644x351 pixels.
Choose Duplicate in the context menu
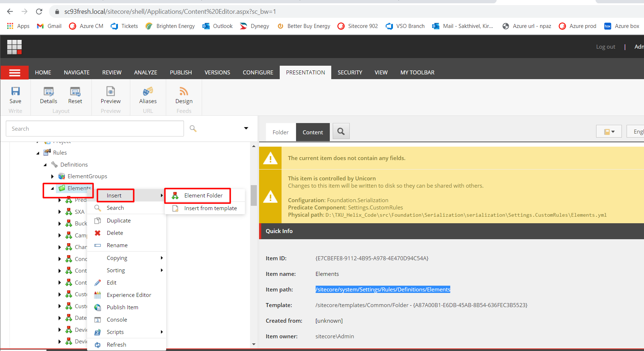point(127,221)
